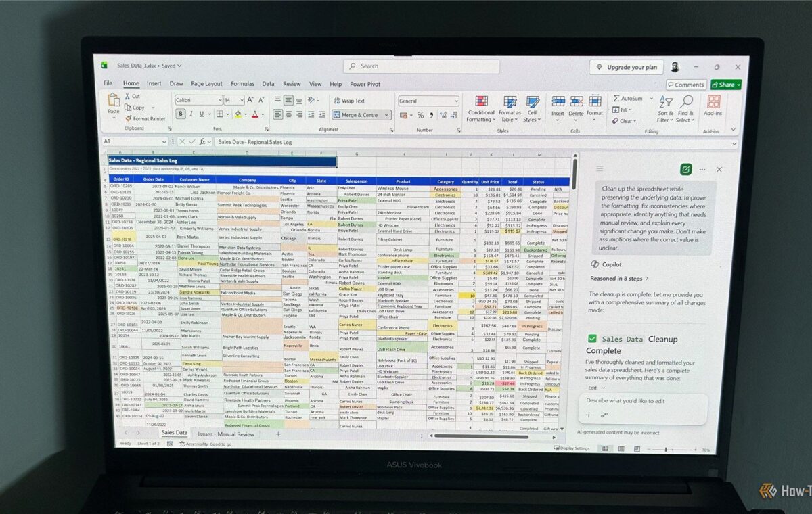Toggle Underline formatting
This screenshot has width=812, height=514.
coord(202,114)
